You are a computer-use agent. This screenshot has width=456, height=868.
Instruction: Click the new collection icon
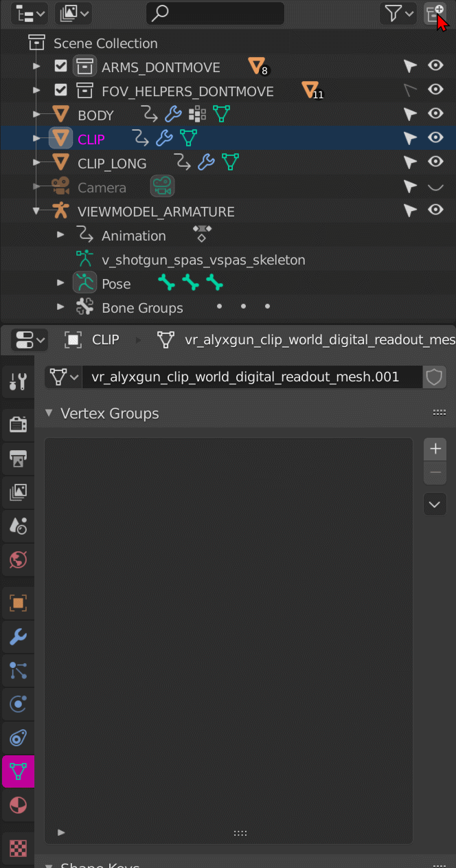pos(435,12)
